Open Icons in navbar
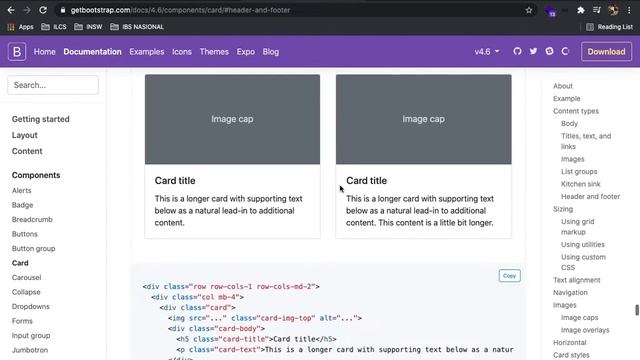640x360 pixels. (182, 52)
